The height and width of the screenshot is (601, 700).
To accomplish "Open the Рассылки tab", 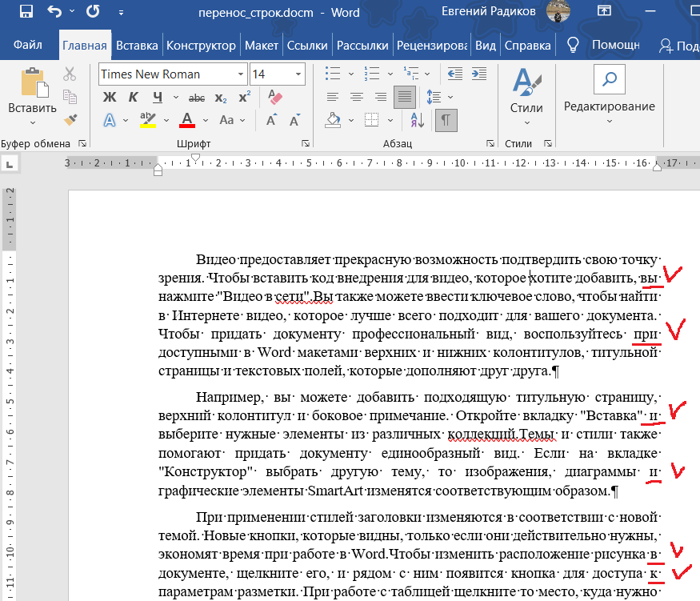I will (362, 46).
